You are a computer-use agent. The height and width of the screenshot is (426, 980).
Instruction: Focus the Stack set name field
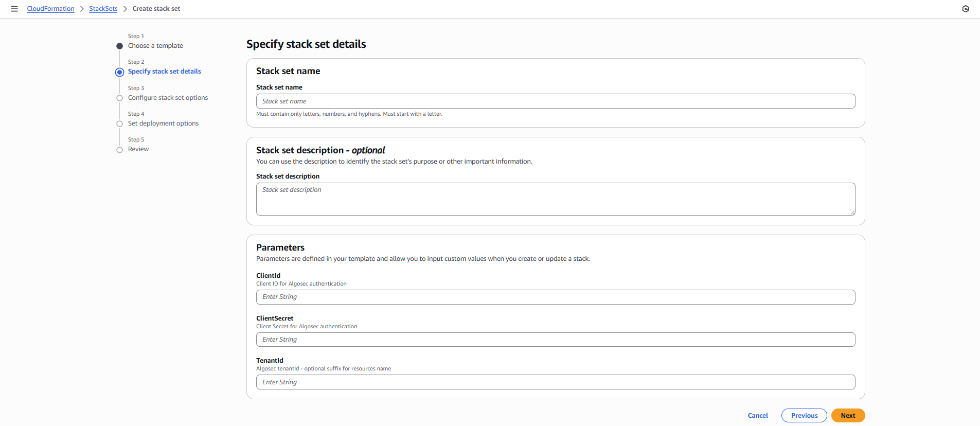(x=556, y=101)
